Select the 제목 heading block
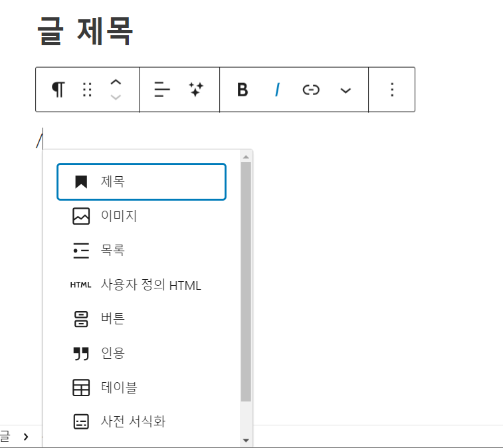 [142, 181]
